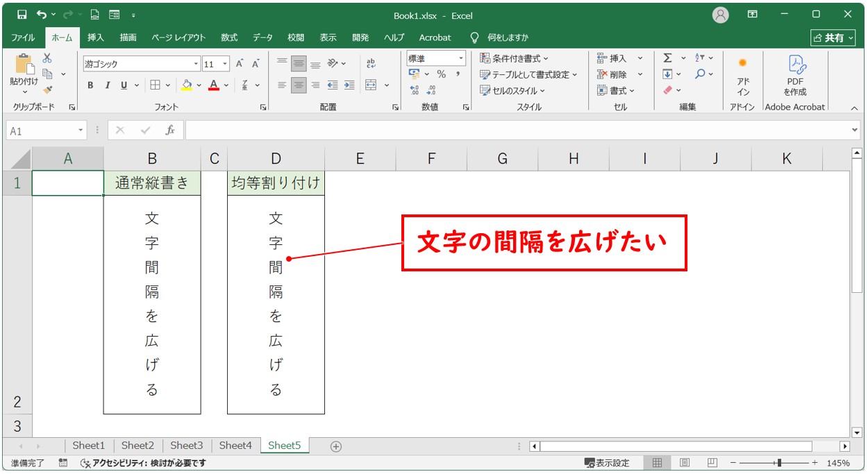Decrease decimal places icon
The image size is (868, 474).
point(431,90)
